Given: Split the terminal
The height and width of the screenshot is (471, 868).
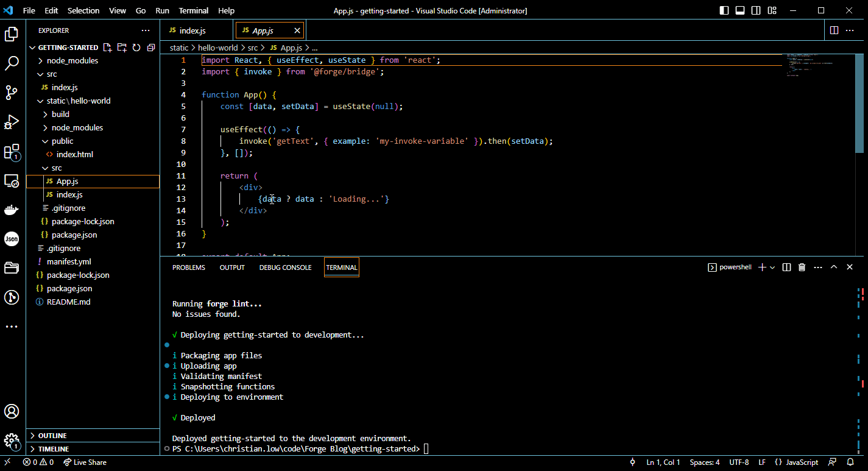Looking at the screenshot, I should (786, 267).
